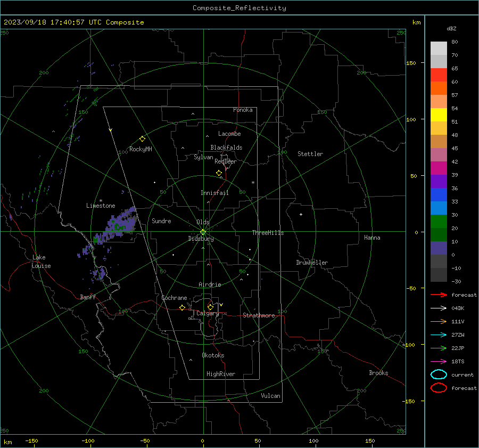Select the yellow diamond marker below RedDeer
Screen dimensions: 479x448
[x=219, y=173]
